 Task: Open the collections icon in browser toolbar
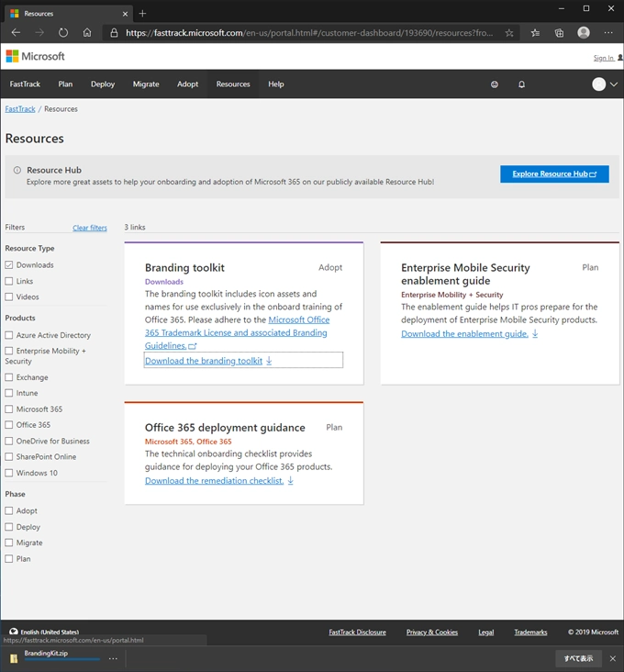tap(560, 32)
